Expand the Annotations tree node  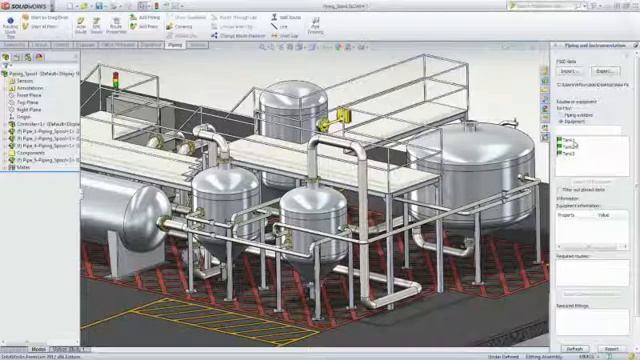coord(5,88)
